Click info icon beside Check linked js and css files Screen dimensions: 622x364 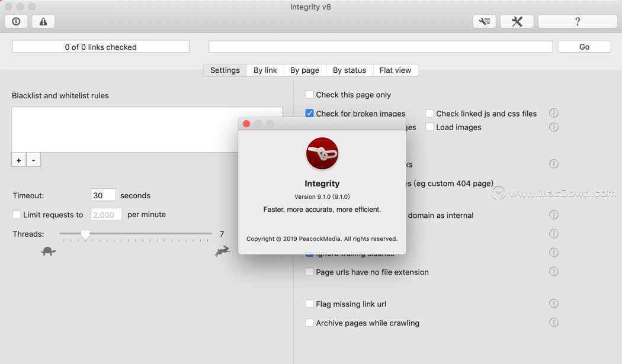click(553, 114)
